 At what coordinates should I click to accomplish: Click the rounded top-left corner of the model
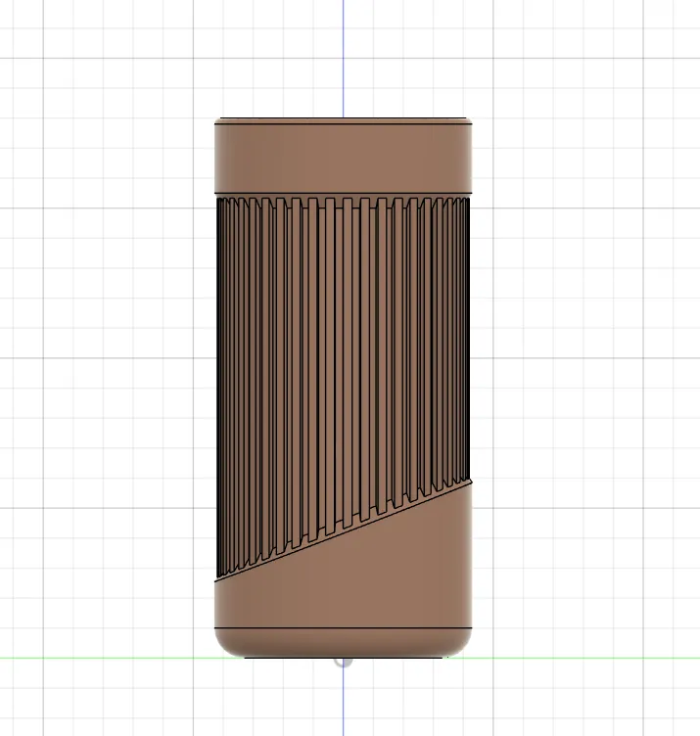click(x=218, y=121)
